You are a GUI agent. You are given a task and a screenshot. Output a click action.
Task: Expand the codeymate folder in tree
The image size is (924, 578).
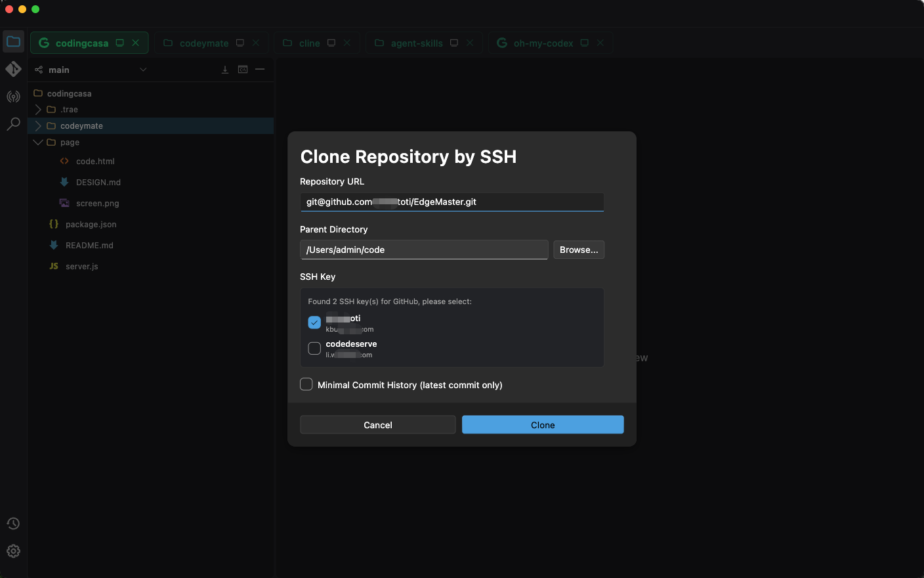(x=38, y=126)
